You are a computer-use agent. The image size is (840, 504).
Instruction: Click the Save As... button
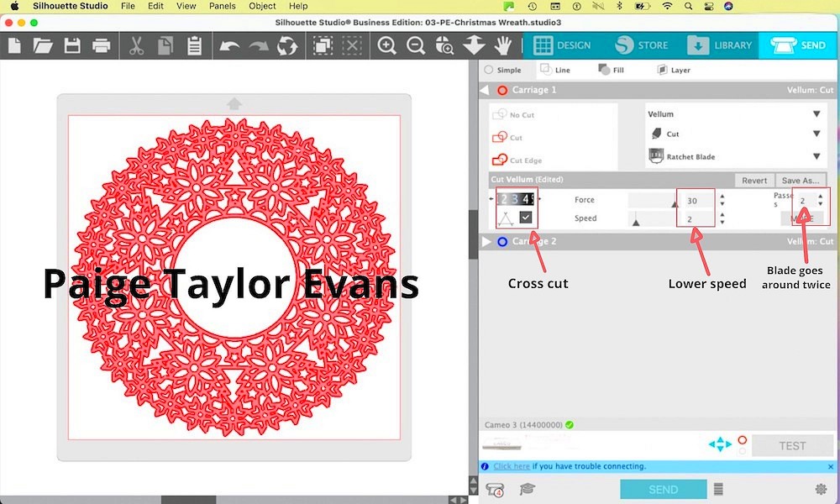[x=801, y=181]
